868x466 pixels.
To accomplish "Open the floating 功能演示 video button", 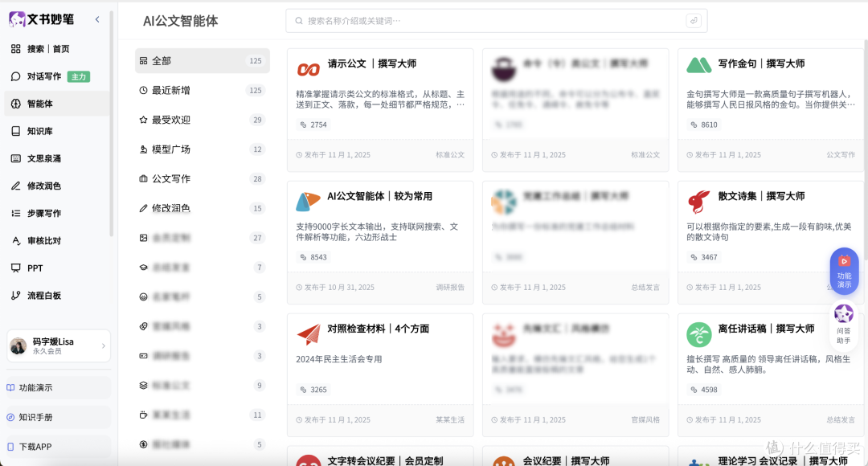I will pos(844,272).
